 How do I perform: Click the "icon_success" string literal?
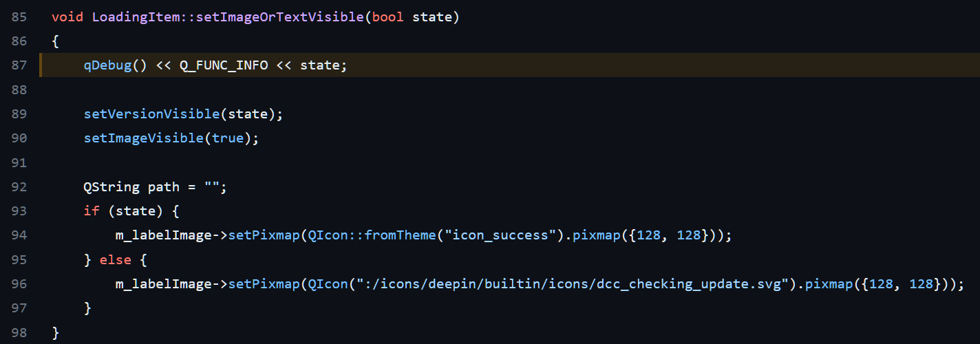500,235
